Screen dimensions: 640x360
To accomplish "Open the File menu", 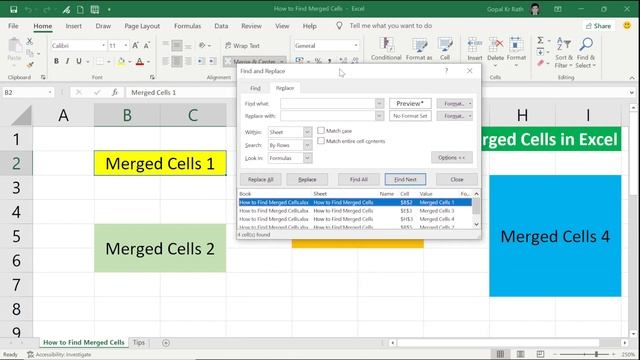I will click(13, 26).
